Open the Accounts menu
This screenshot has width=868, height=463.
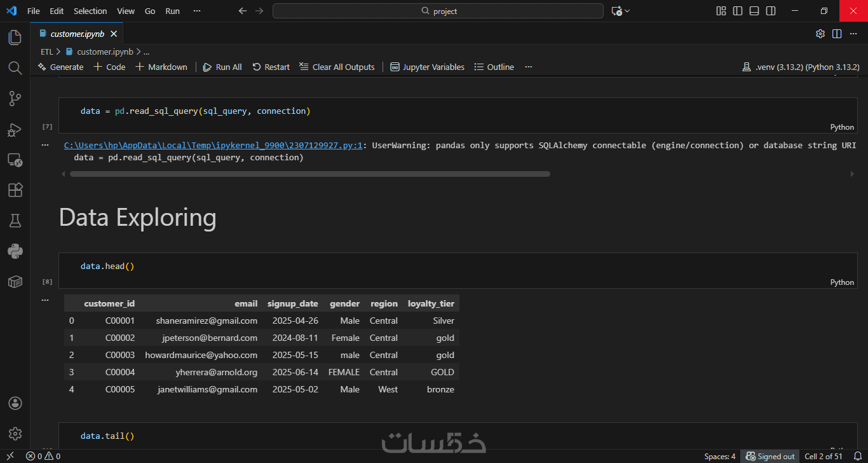pos(15,403)
